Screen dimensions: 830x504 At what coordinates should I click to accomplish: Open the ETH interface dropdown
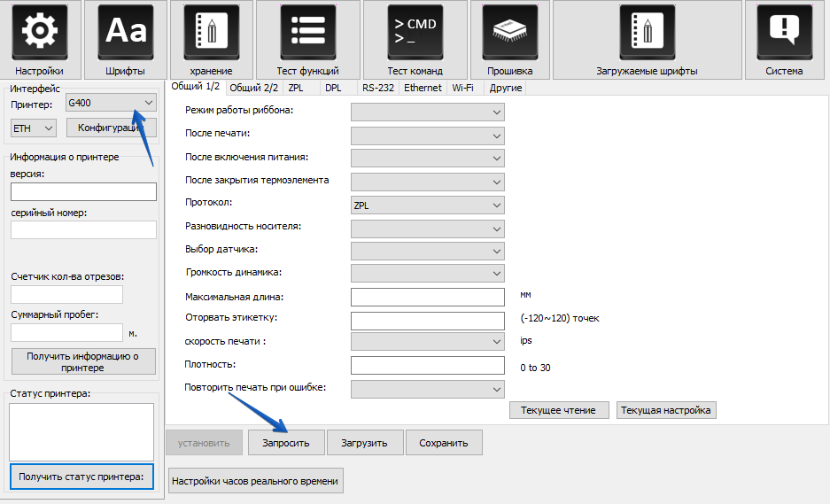click(x=34, y=128)
